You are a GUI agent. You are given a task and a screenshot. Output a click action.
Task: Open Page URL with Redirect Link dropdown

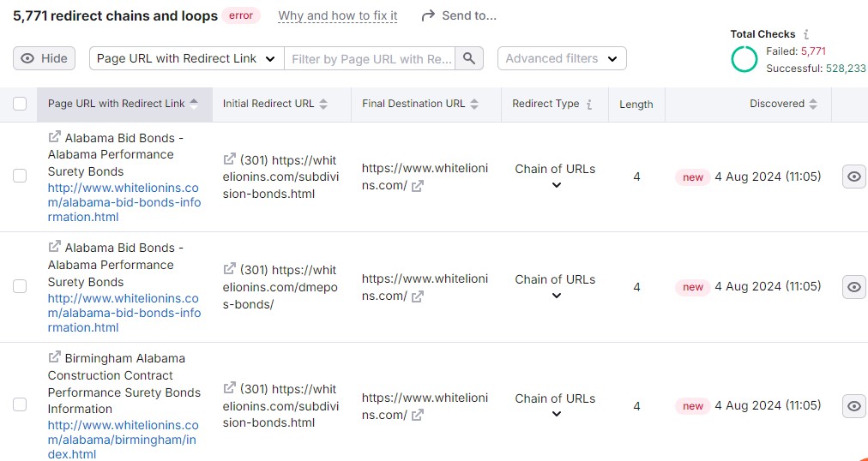point(186,58)
